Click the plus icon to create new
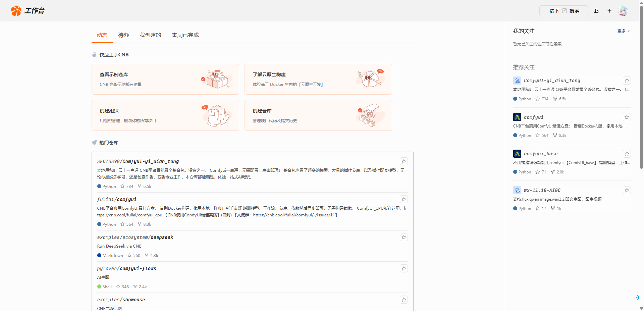644x311 pixels. click(609, 11)
